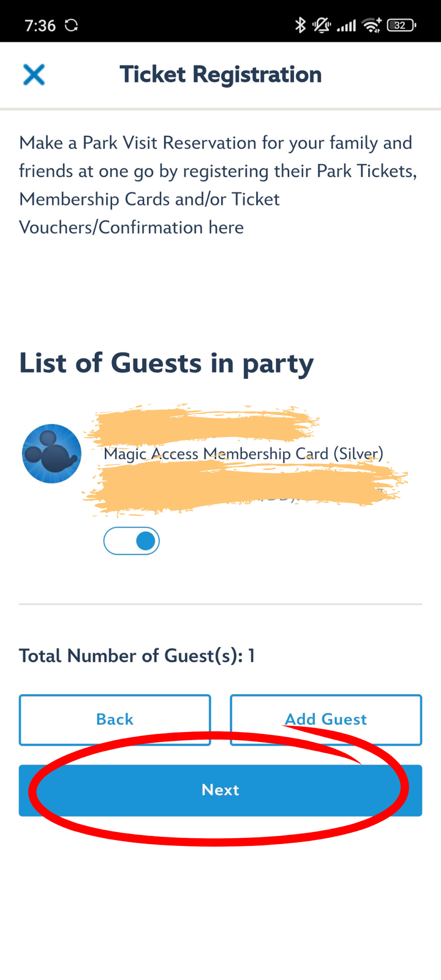Tap Magic Access Membership Card (Silver) entry

point(244,454)
